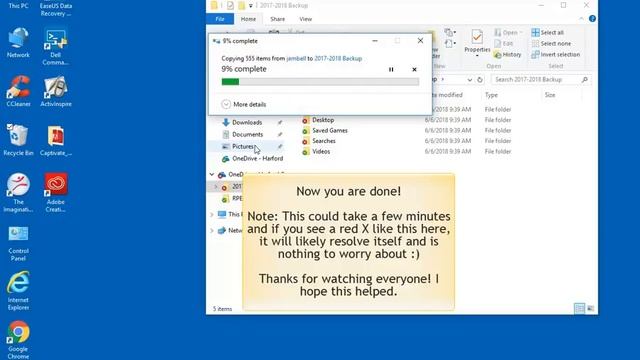Switch to large icons view in status bar
The height and width of the screenshot is (360, 640).
591,309
